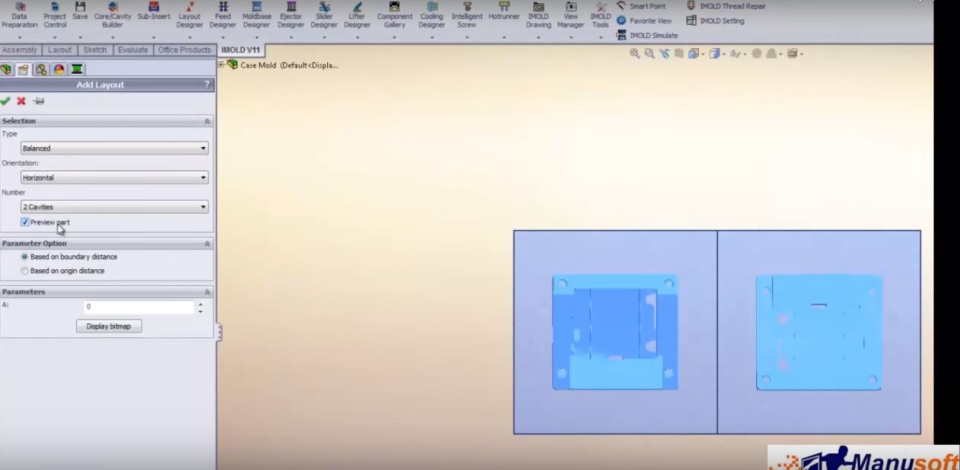The image size is (960, 470).
Task: Click the IMOLD Save icon
Action: (80, 12)
